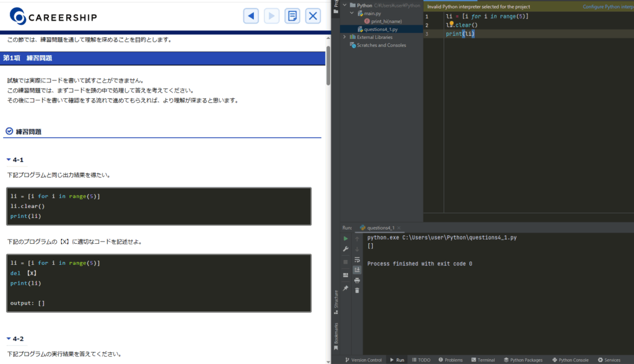The width and height of the screenshot is (634, 364).
Task: Switch to the Python Console tab
Action: (570, 360)
